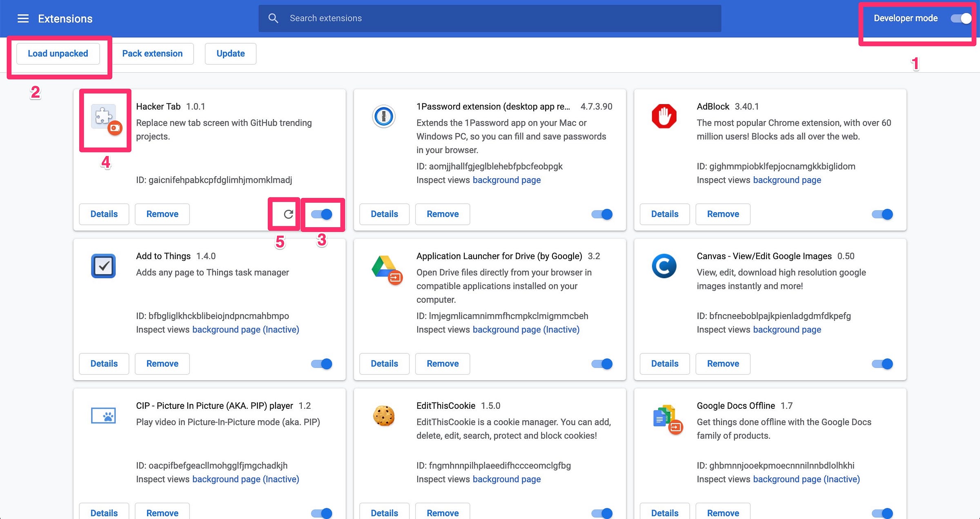The height and width of the screenshot is (519, 980).
Task: Click Pack extension
Action: [152, 54]
